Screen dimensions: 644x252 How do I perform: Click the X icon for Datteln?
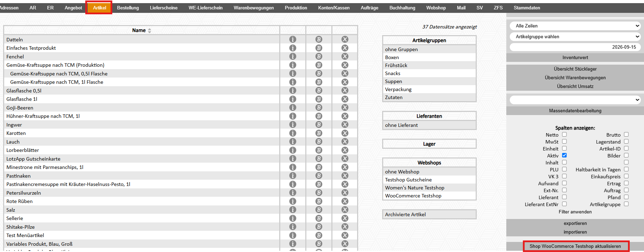click(345, 39)
